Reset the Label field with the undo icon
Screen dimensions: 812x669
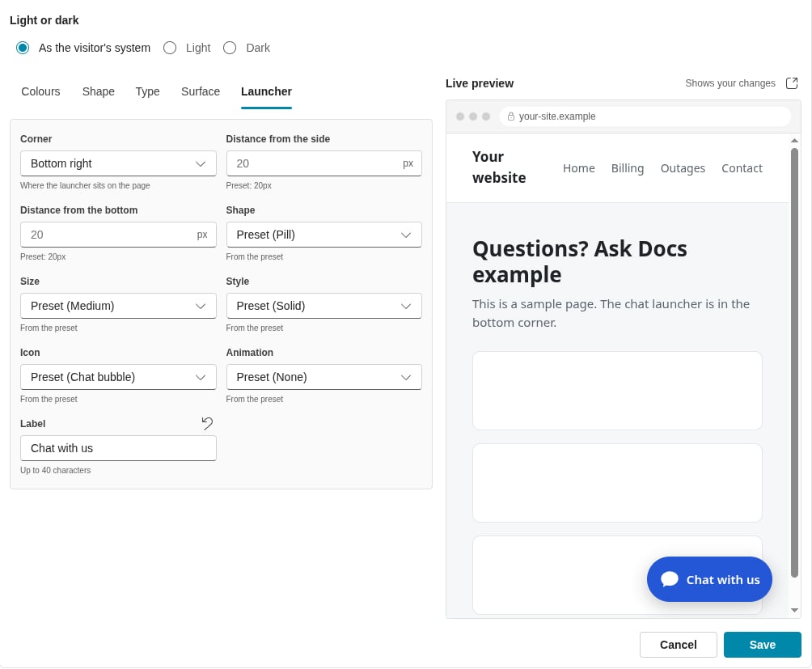click(x=207, y=424)
